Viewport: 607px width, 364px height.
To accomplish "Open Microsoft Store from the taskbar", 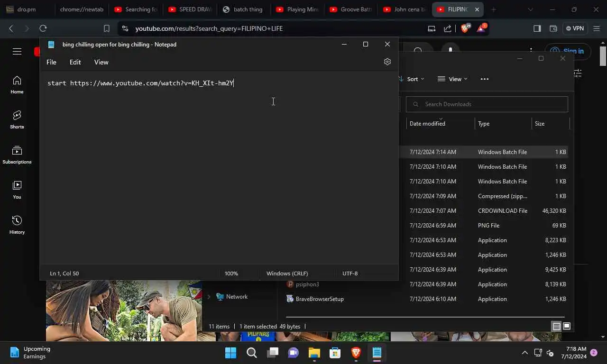I will (335, 353).
